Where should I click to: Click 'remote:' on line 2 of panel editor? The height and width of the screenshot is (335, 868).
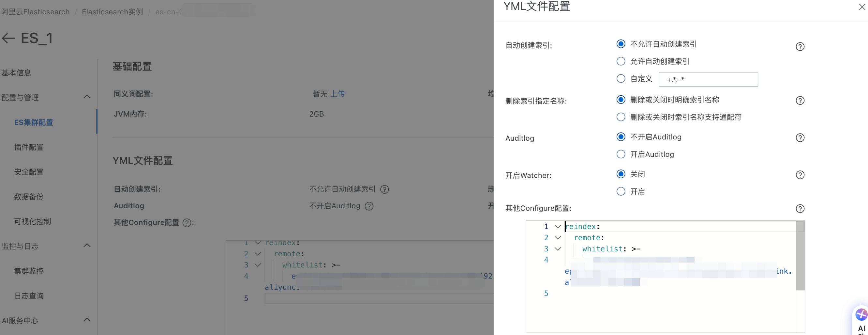[589, 238]
